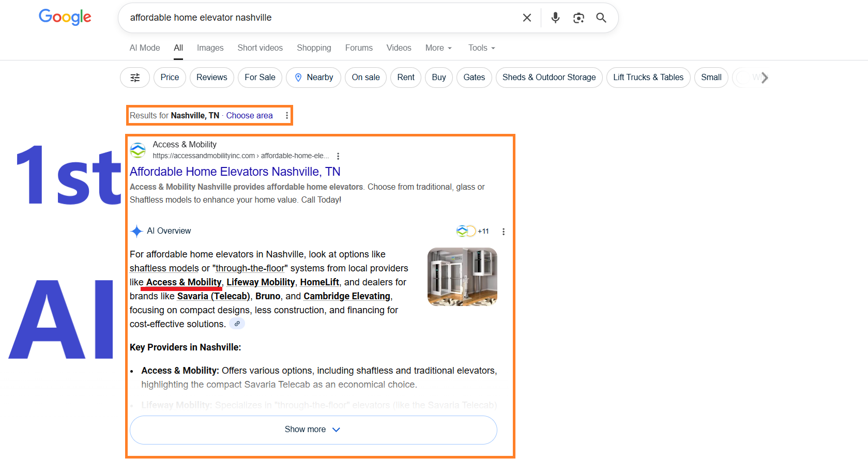This screenshot has height=459, width=868.
Task: Click the Bruno brand link
Action: (268, 296)
